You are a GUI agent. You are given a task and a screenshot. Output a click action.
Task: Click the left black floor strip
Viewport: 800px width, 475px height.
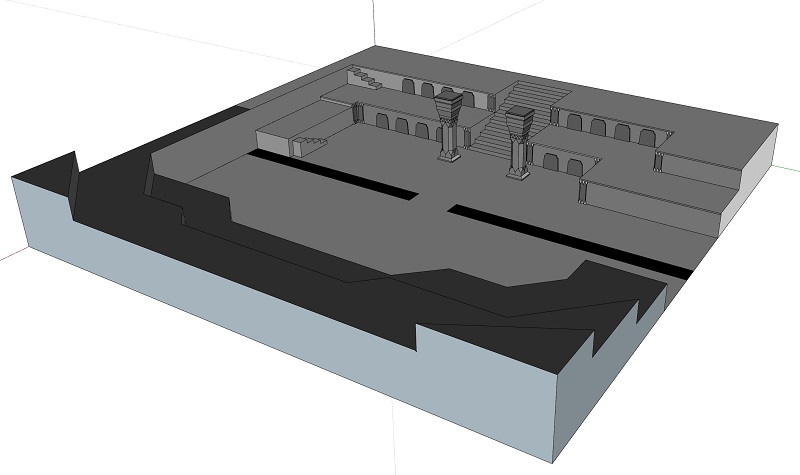click(330, 176)
